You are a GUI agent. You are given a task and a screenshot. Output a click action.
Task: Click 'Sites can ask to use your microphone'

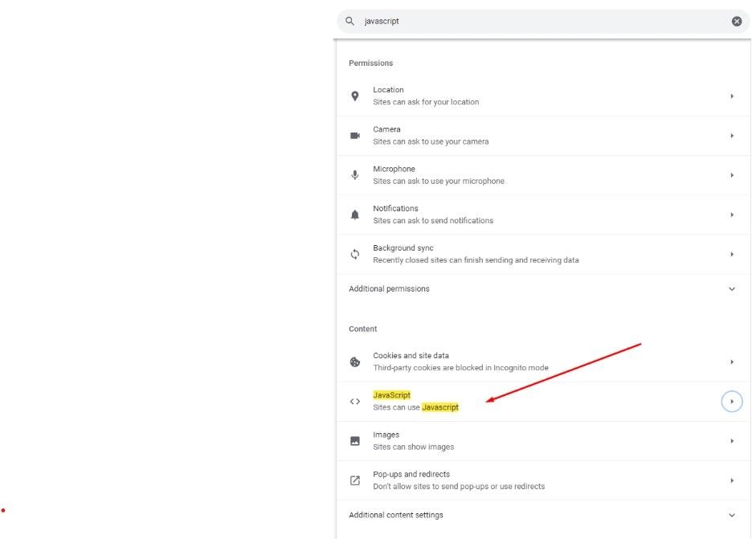coord(439,181)
